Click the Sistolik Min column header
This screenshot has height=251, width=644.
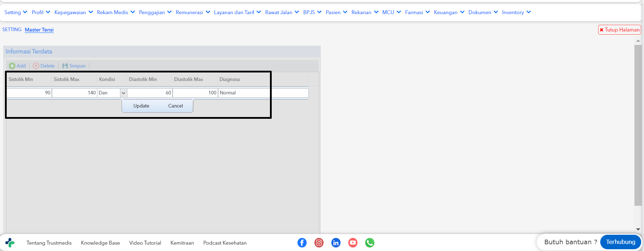(29, 79)
